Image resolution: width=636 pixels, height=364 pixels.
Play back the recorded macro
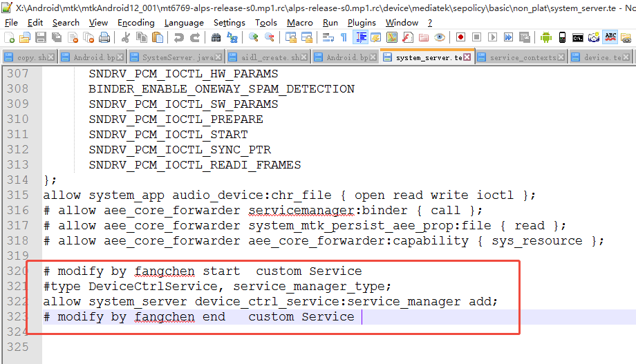(x=492, y=38)
